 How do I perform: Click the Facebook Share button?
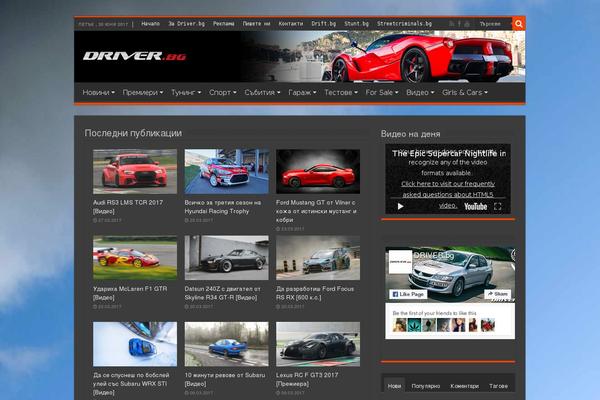[497, 294]
